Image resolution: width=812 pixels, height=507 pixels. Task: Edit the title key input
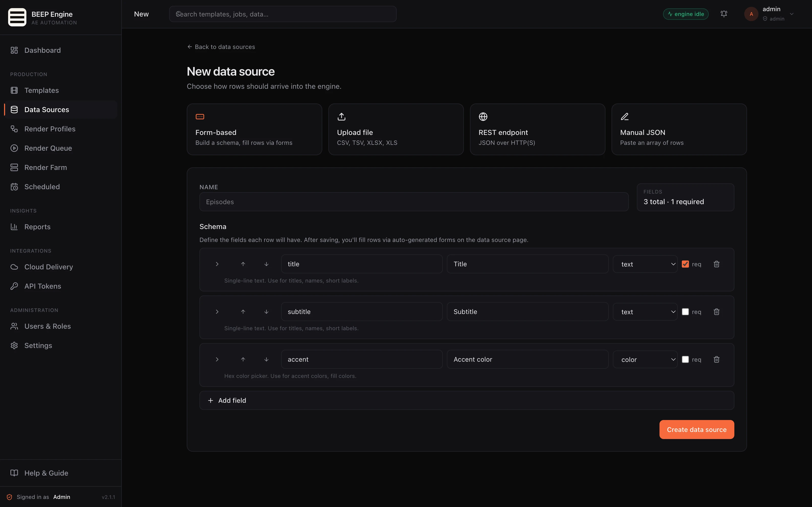coord(362,264)
